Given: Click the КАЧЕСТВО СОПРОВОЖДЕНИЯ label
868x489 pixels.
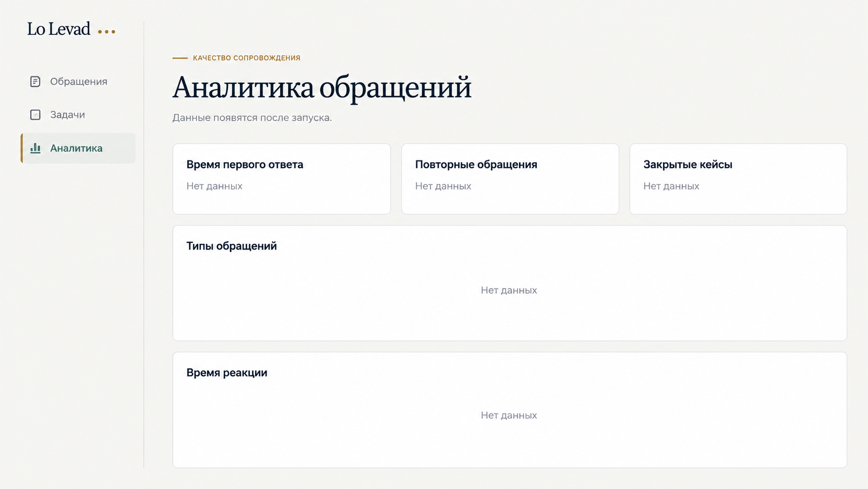Looking at the screenshot, I should (247, 58).
